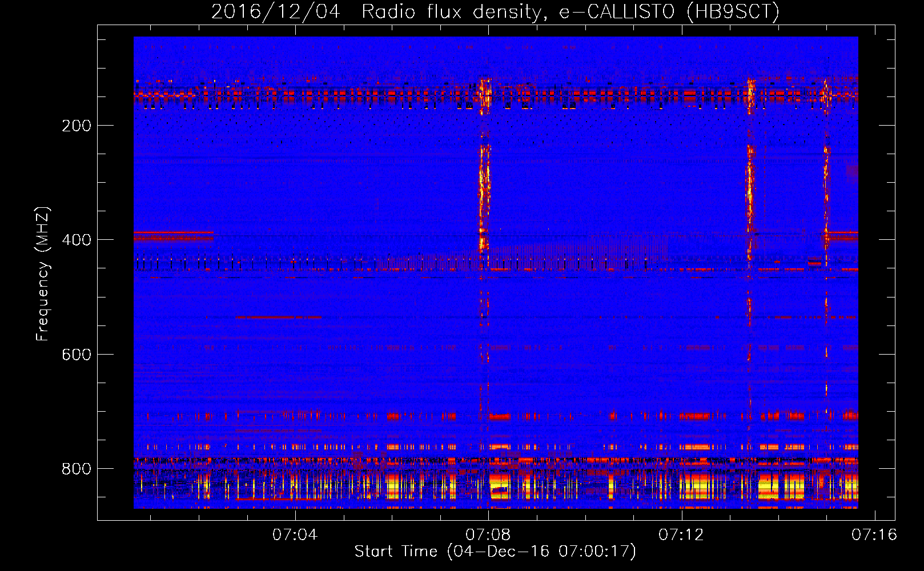Click the '200' frequency tick label
The image size is (924, 571).
[77, 126]
